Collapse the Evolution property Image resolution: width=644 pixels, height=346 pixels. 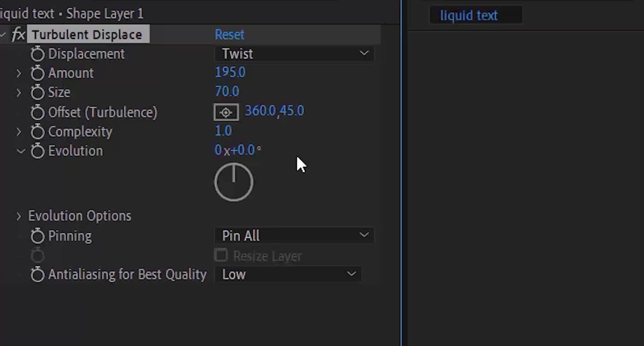pos(21,151)
